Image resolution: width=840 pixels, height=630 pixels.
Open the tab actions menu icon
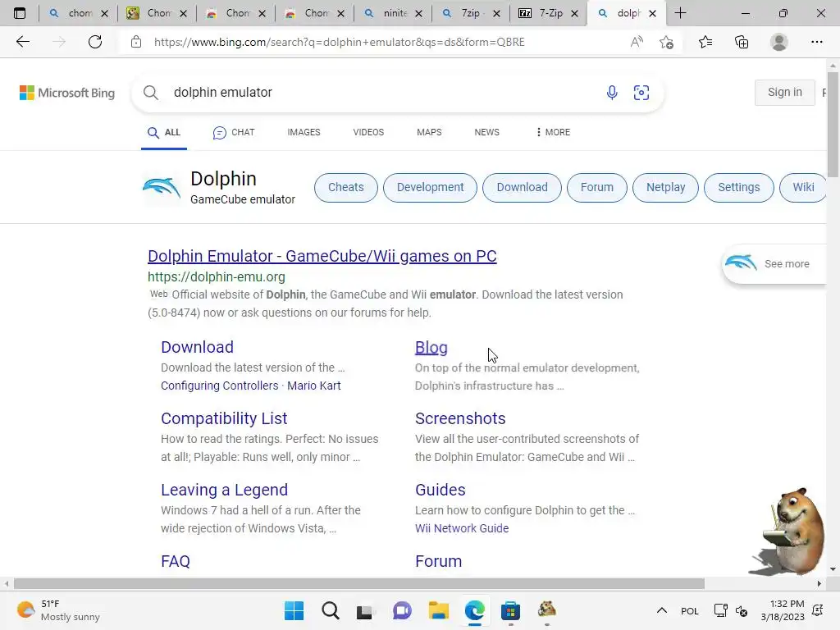pyautogui.click(x=20, y=13)
